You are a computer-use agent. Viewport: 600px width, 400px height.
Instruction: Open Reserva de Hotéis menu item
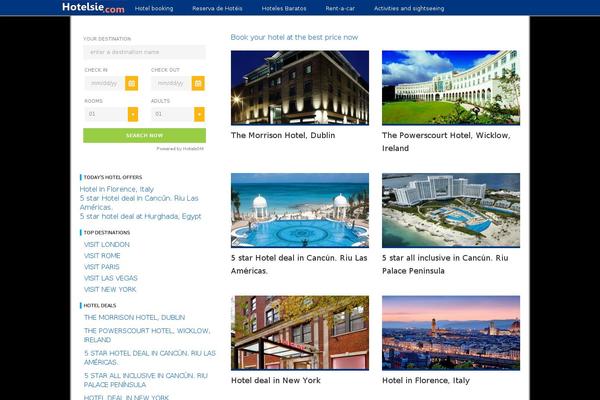pos(217,8)
